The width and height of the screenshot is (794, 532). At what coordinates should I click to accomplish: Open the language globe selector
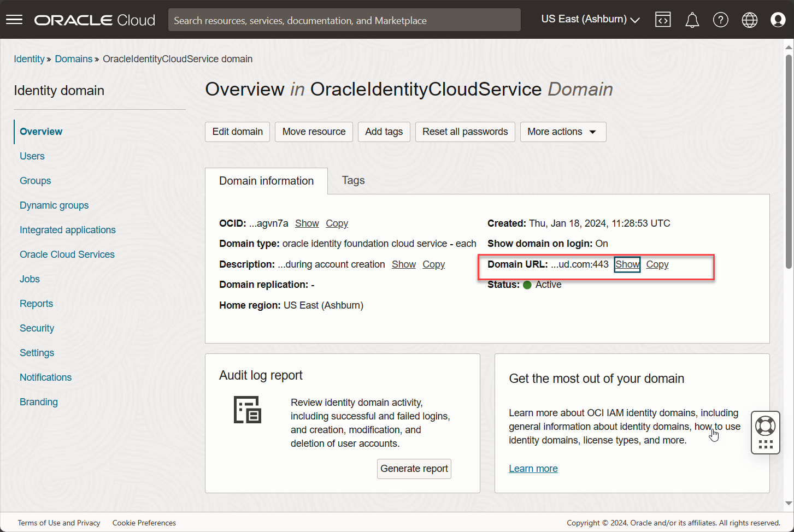(x=749, y=20)
